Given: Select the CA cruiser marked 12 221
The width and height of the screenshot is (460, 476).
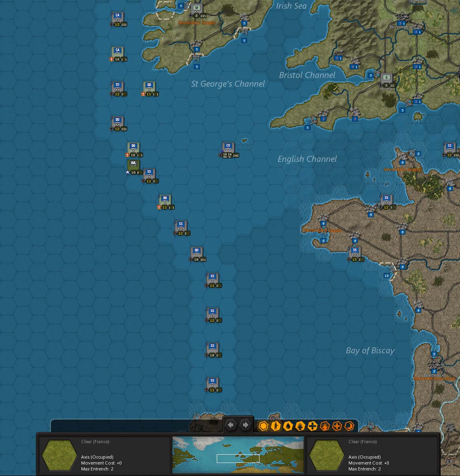Looking at the screenshot, I should coord(117,18).
